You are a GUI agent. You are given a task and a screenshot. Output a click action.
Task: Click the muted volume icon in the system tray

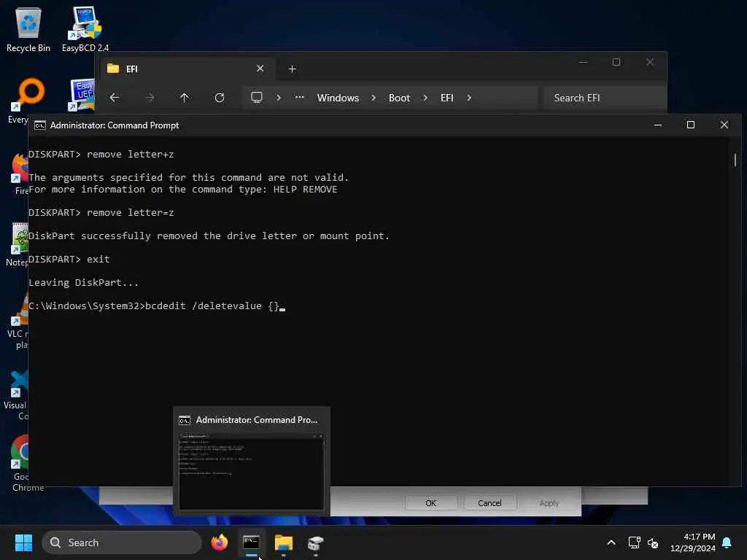653,542
